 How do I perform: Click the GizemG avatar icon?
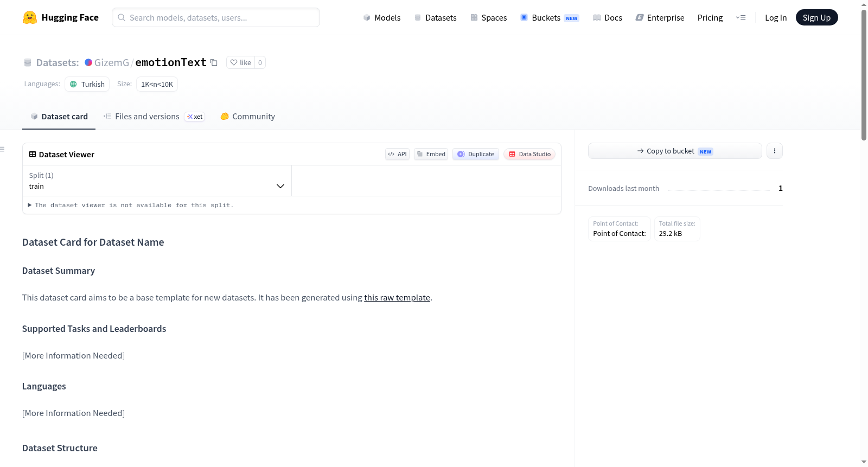88,62
